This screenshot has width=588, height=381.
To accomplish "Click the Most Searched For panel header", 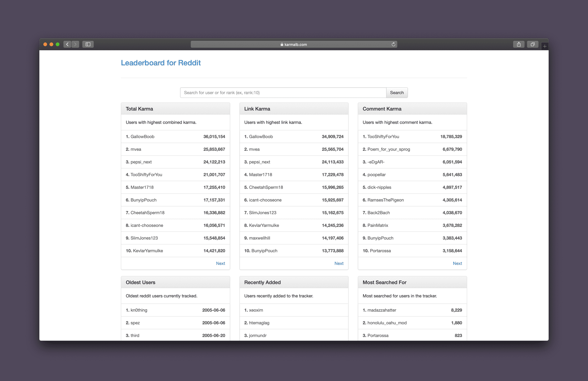I will [412, 282].
